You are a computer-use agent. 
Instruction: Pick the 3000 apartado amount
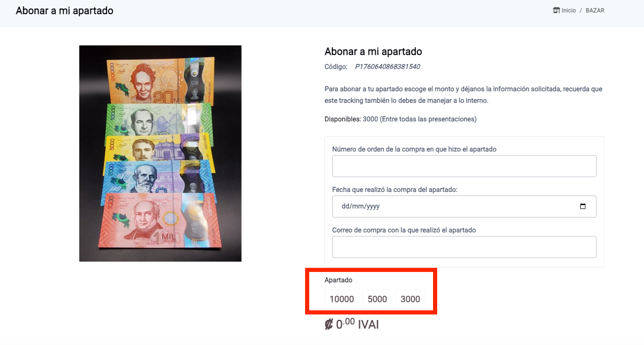(410, 299)
